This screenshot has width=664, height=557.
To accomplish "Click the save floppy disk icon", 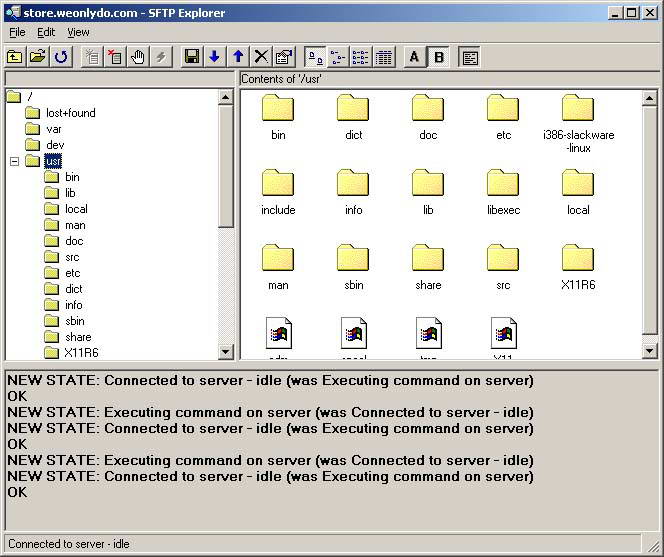I will click(192, 57).
